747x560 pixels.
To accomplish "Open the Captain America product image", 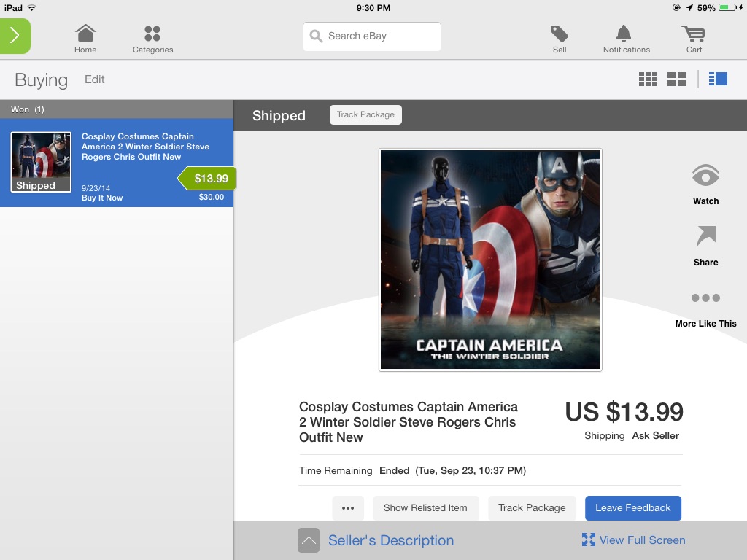I will 490,260.
